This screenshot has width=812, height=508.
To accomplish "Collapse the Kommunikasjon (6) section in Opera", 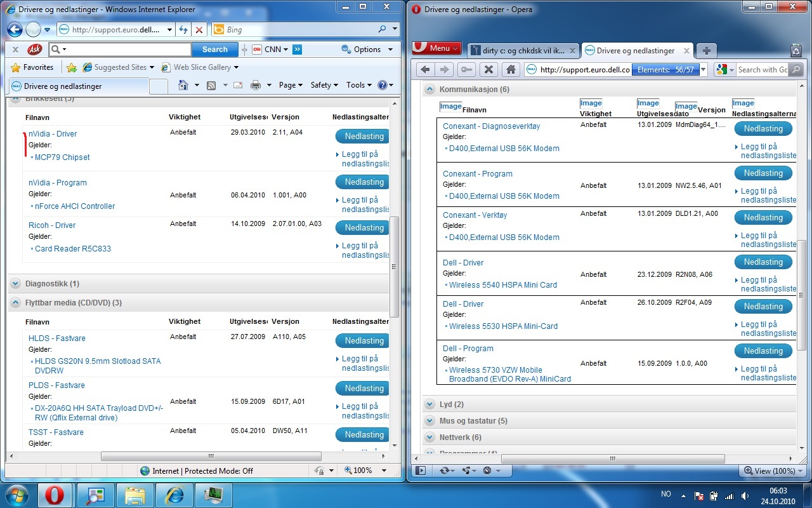I will (x=429, y=90).
